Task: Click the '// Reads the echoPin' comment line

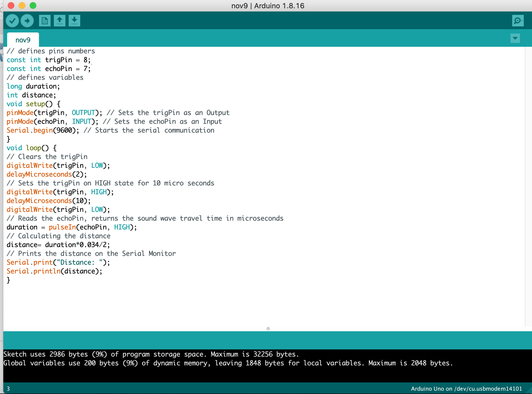Action: [145, 218]
